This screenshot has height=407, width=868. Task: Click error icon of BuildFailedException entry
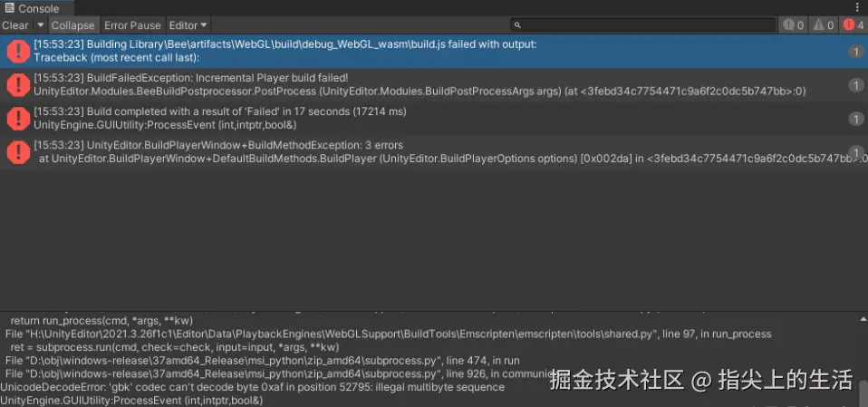[18, 85]
